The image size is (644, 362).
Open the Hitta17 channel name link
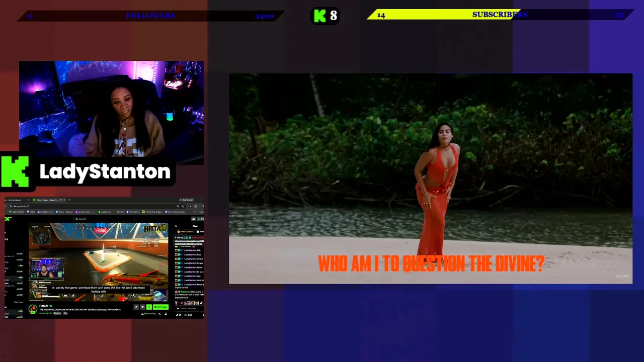coord(44,306)
